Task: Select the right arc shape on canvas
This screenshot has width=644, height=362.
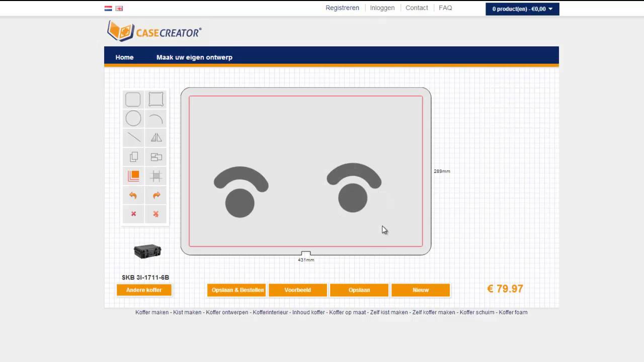Action: click(x=354, y=172)
